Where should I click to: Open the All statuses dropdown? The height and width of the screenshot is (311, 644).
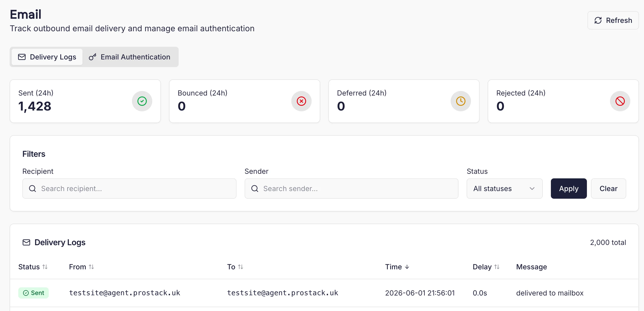[x=504, y=189]
